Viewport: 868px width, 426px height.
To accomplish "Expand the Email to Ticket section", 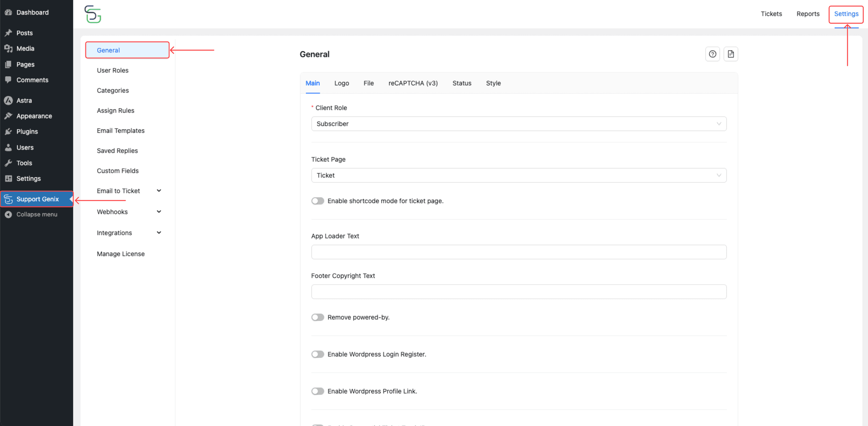I will click(x=158, y=190).
